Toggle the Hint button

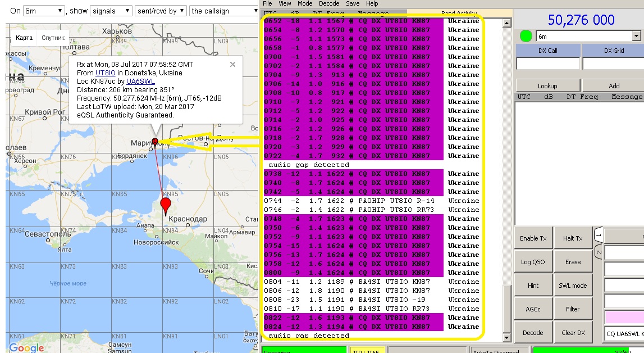click(x=533, y=286)
